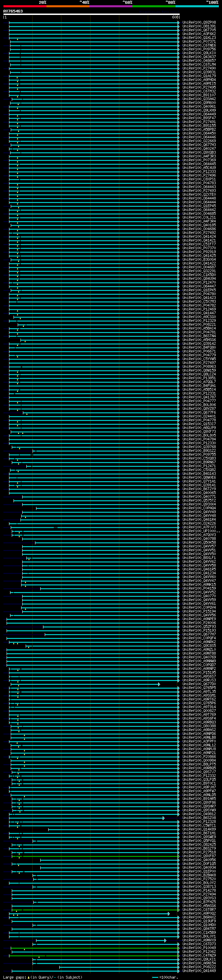Select the UniRef100_P07369 label

pyautogui.click(x=199, y=160)
